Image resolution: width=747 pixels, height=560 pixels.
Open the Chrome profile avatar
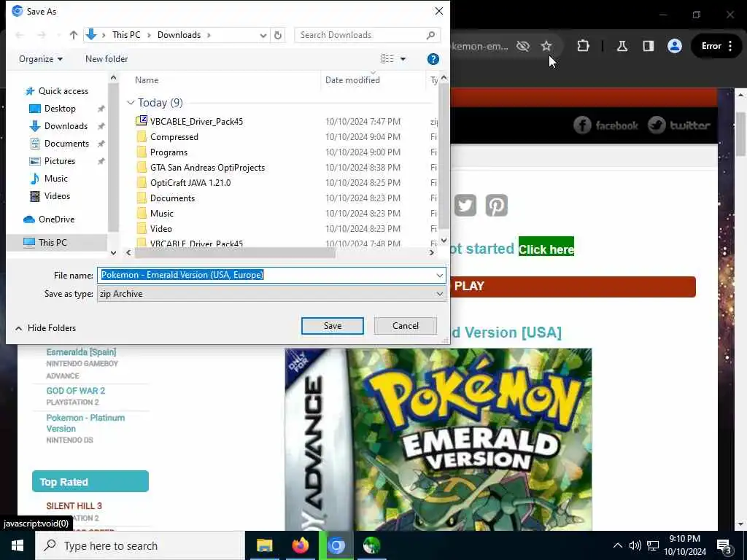(674, 46)
